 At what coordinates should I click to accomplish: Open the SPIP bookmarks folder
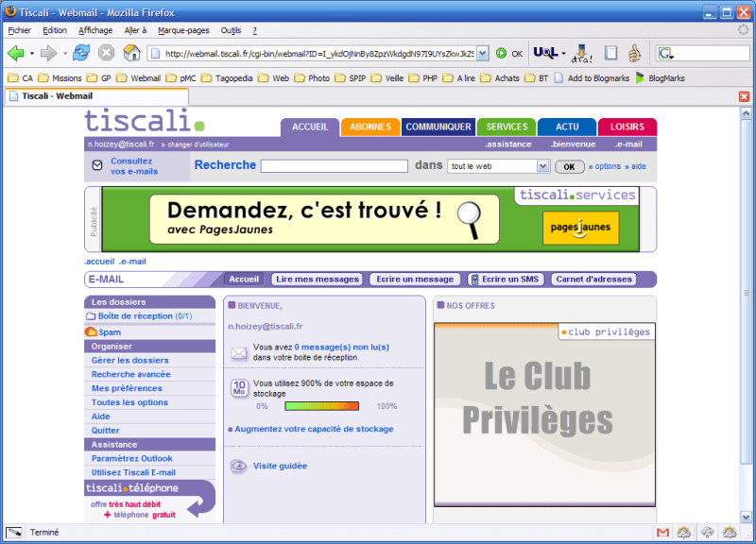click(350, 78)
